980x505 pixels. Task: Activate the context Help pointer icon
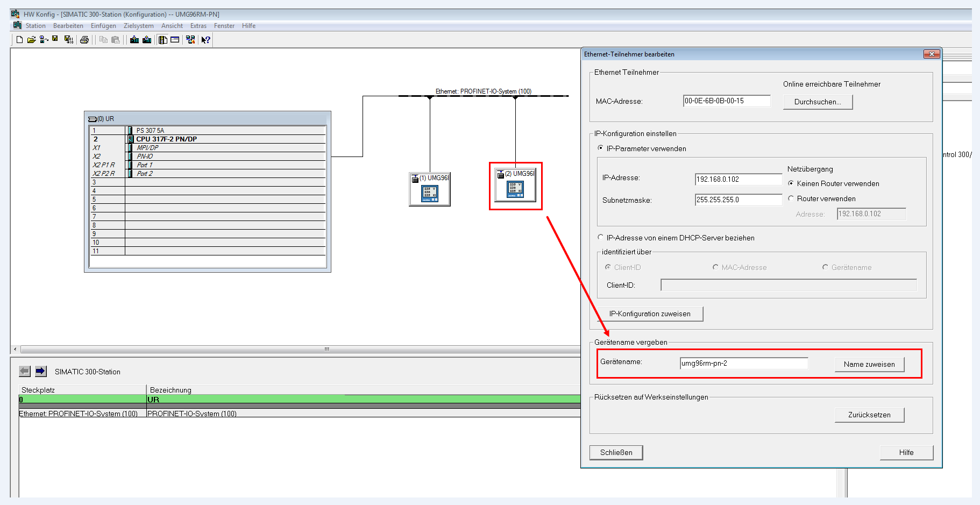(205, 40)
